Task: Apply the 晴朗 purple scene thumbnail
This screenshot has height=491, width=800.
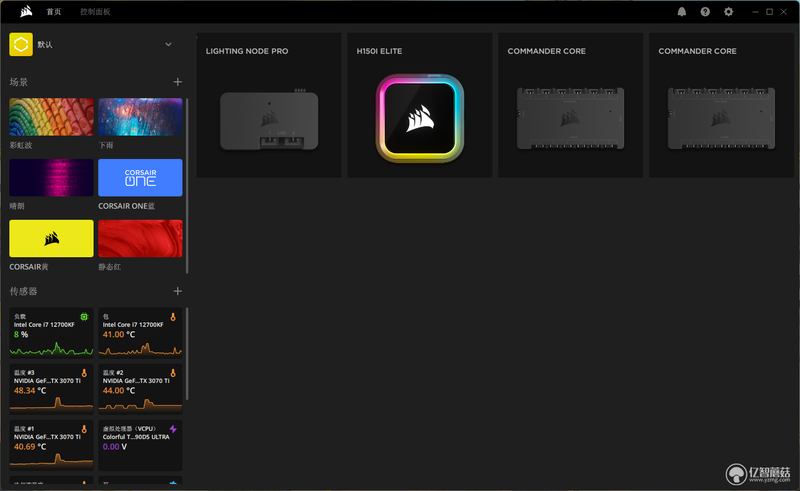Action: 51,178
